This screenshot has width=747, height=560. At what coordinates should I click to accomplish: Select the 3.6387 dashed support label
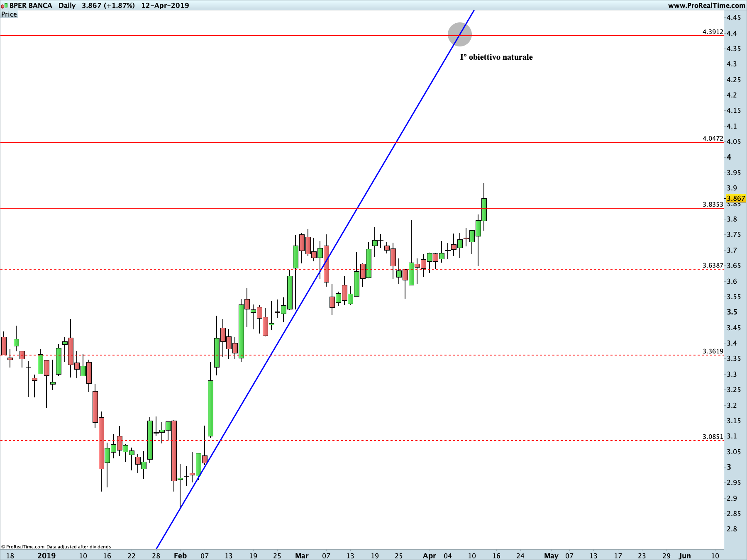tap(713, 265)
